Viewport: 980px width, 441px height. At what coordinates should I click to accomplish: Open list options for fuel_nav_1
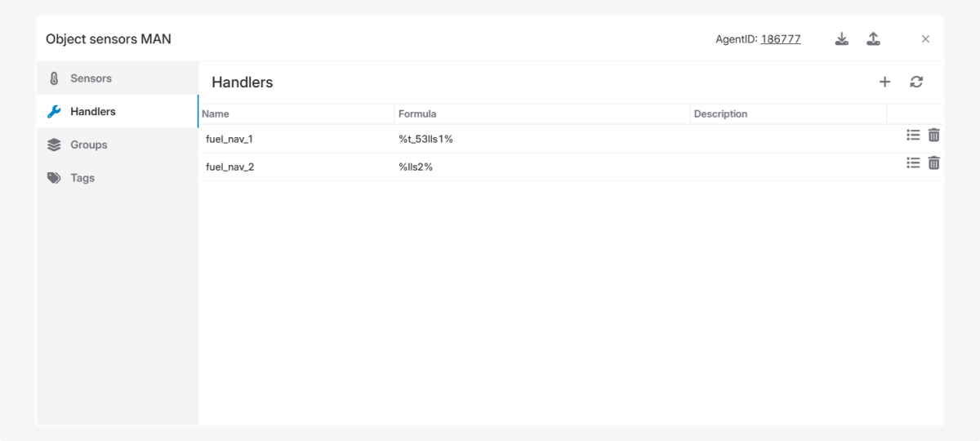coord(913,136)
